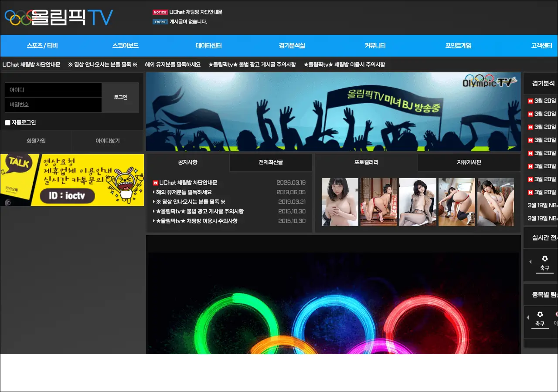The image size is (558, 392).
Task: Select the 축구 soccer icon under 실시간
Action: click(x=544, y=263)
